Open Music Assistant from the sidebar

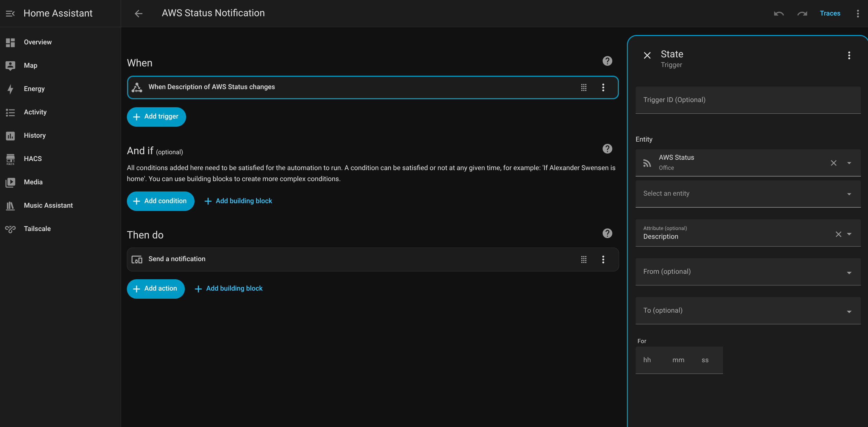pos(10,205)
